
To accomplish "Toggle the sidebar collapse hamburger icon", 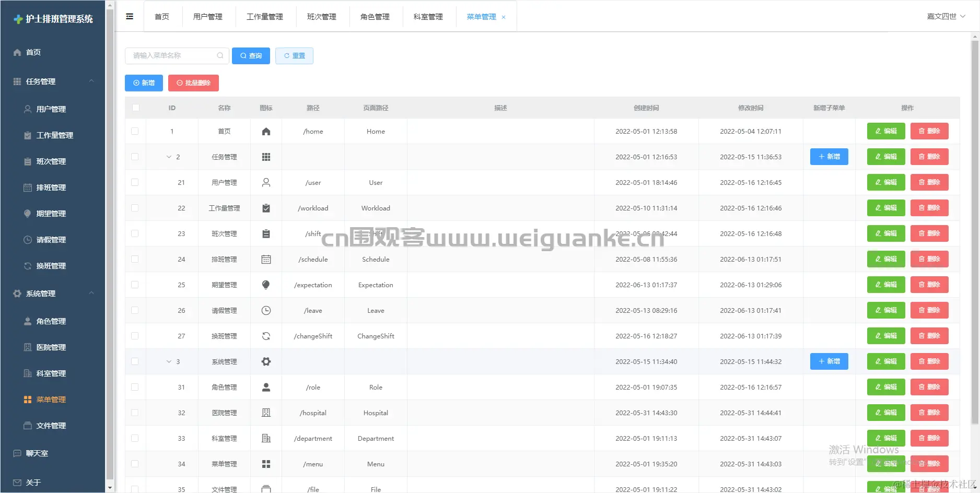I will coord(130,17).
